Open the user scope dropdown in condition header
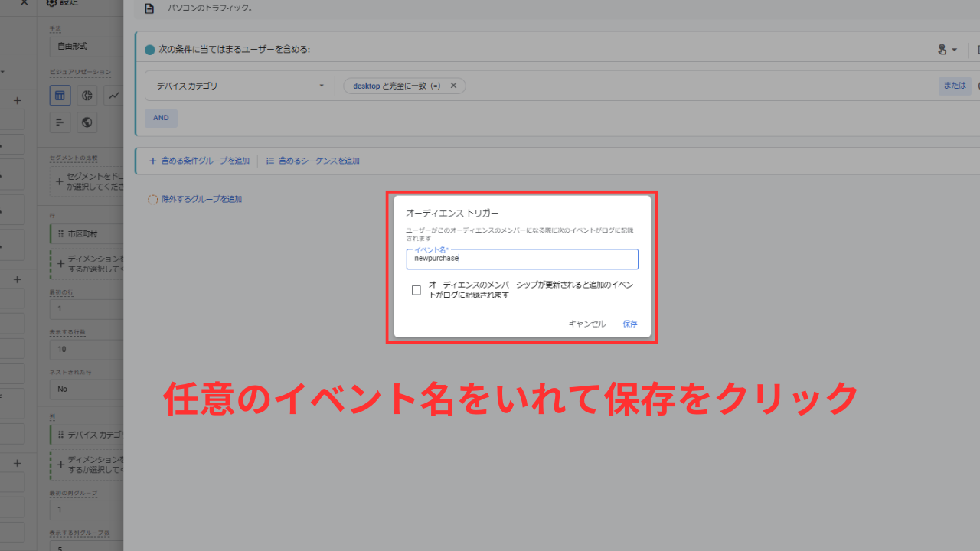 pyautogui.click(x=947, y=50)
